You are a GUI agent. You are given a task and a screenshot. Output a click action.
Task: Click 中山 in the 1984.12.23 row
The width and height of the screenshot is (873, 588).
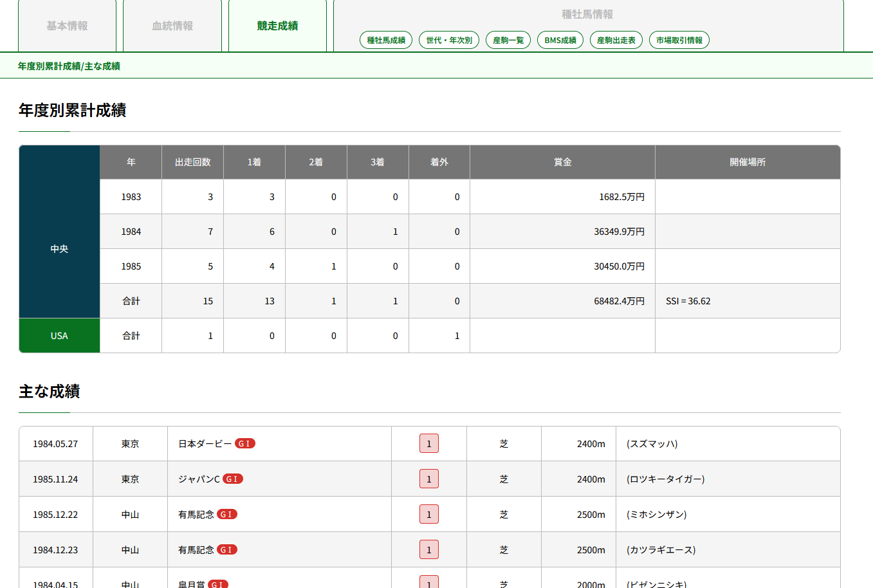[130, 550]
